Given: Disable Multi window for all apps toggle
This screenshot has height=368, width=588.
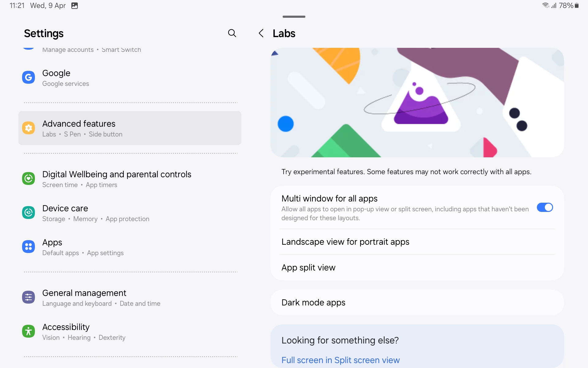Looking at the screenshot, I should pos(545,208).
